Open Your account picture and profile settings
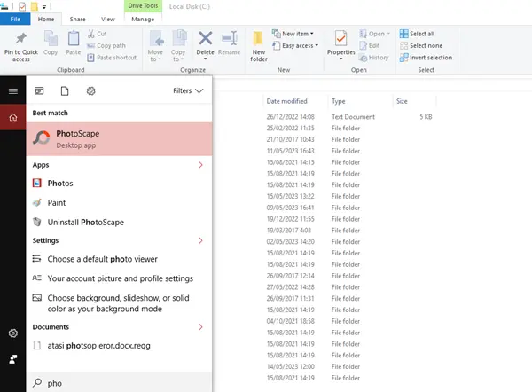This screenshot has height=392, width=532. coord(119,278)
